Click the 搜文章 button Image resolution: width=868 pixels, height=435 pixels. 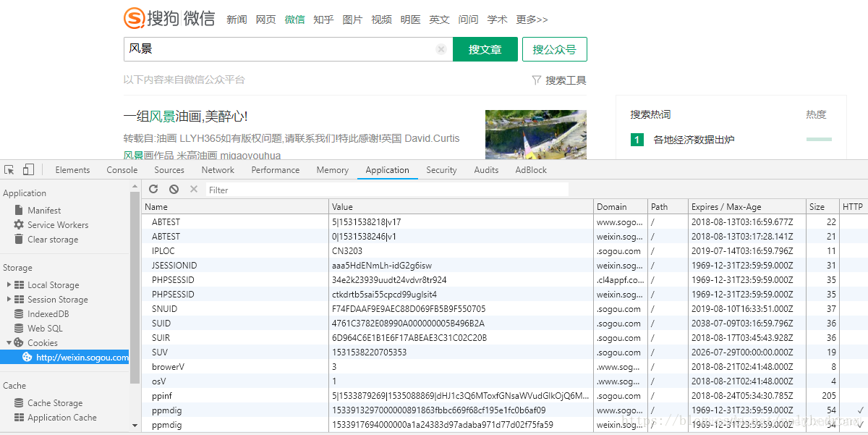tap(485, 49)
